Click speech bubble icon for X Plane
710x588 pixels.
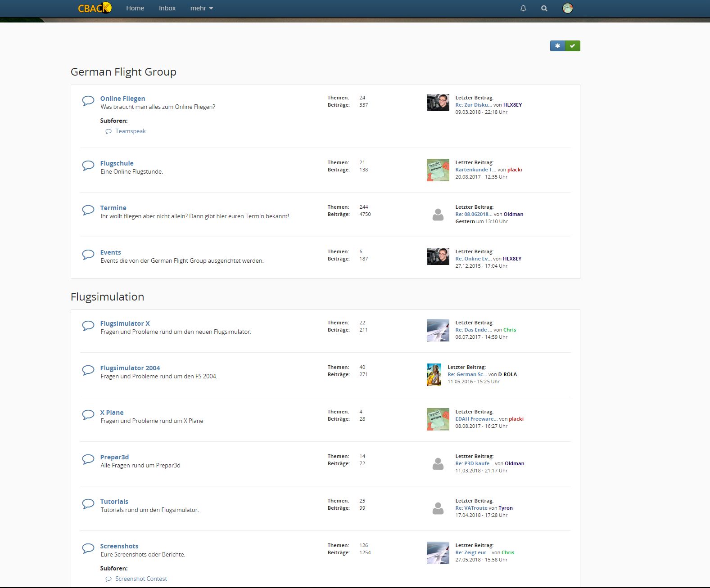click(x=88, y=415)
